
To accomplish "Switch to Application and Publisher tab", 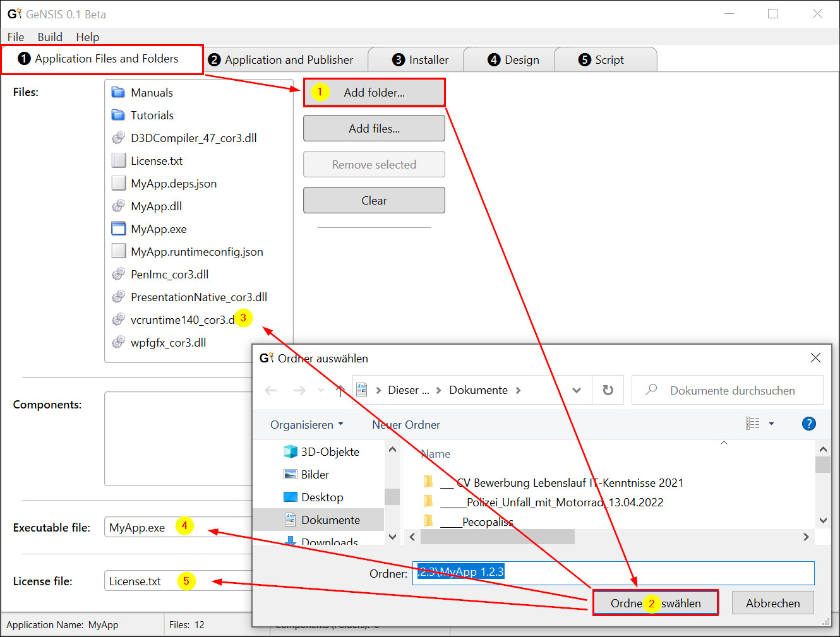I will click(x=285, y=60).
